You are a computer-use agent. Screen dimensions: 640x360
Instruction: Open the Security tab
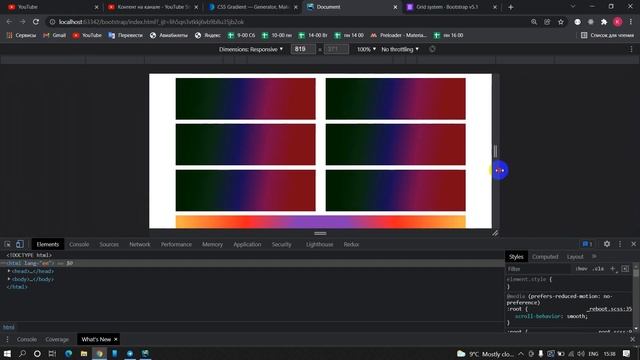[x=282, y=244]
